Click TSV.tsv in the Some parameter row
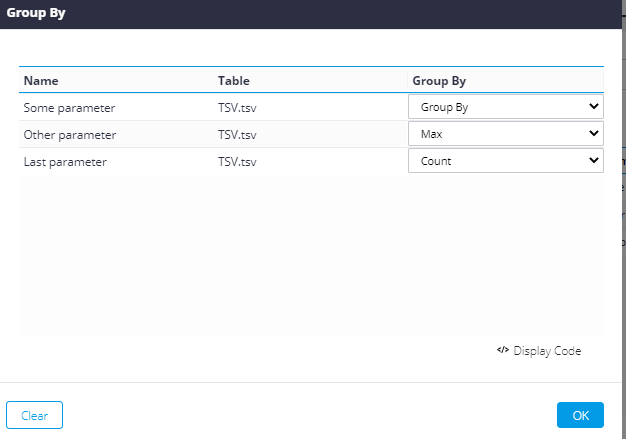Viewport: 626px width, 439px height. 237,108
